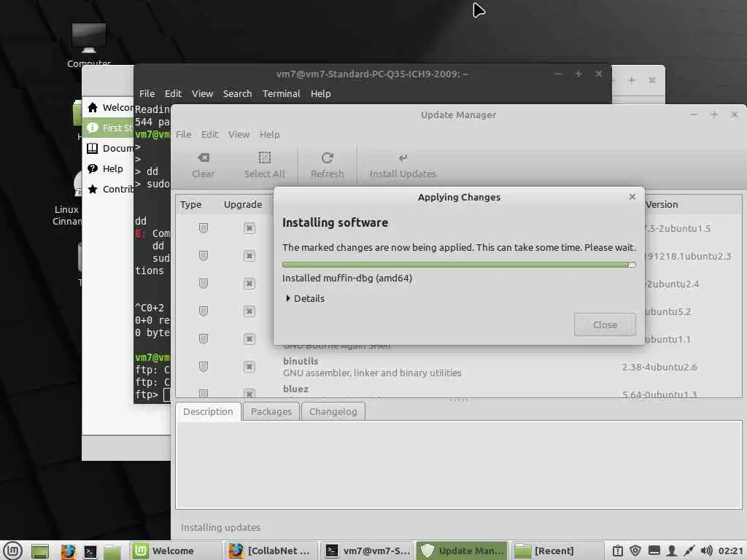Click the volume icon in the system tray
This screenshot has height=560, width=747.
coord(706,551)
